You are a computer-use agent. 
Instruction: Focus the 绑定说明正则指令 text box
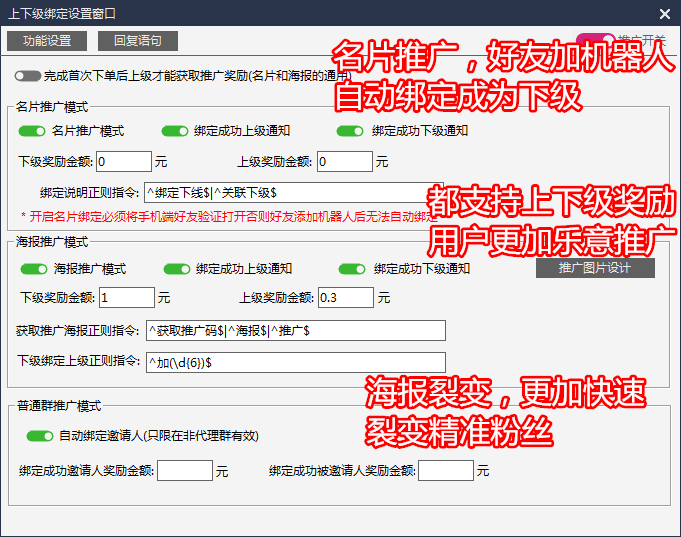285,192
